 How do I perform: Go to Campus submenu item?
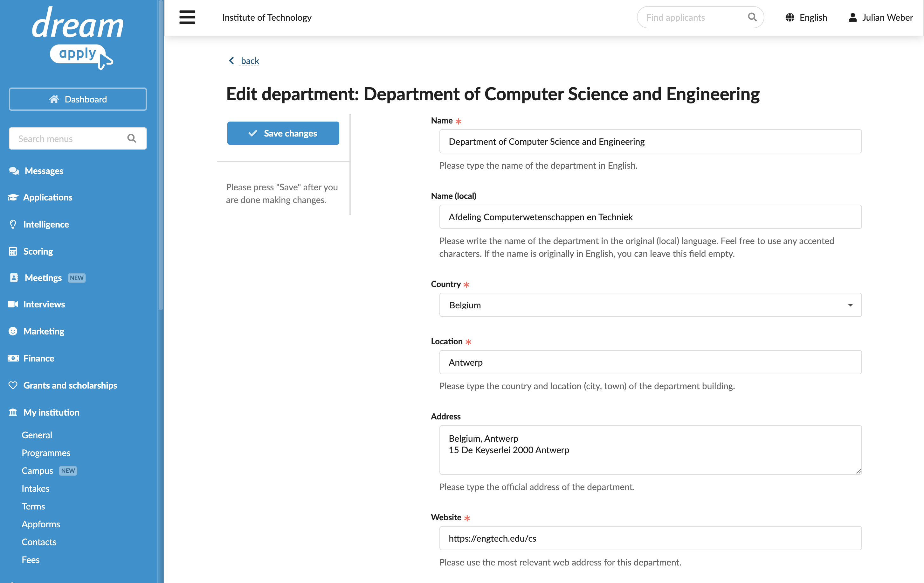pos(37,470)
